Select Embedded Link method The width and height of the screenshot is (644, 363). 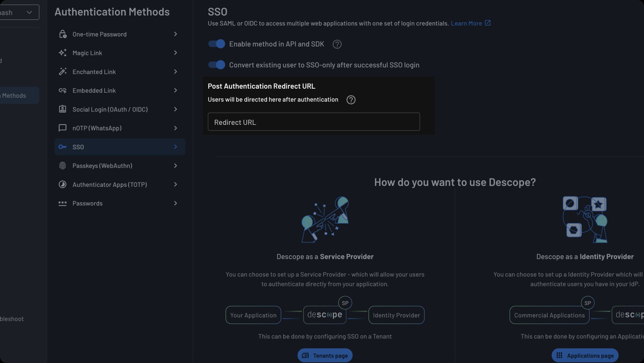pos(120,90)
